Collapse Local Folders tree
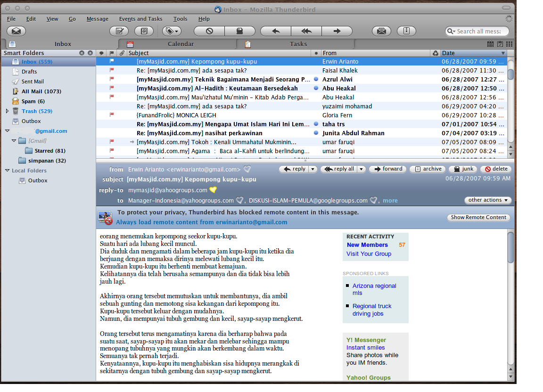 click(7, 171)
